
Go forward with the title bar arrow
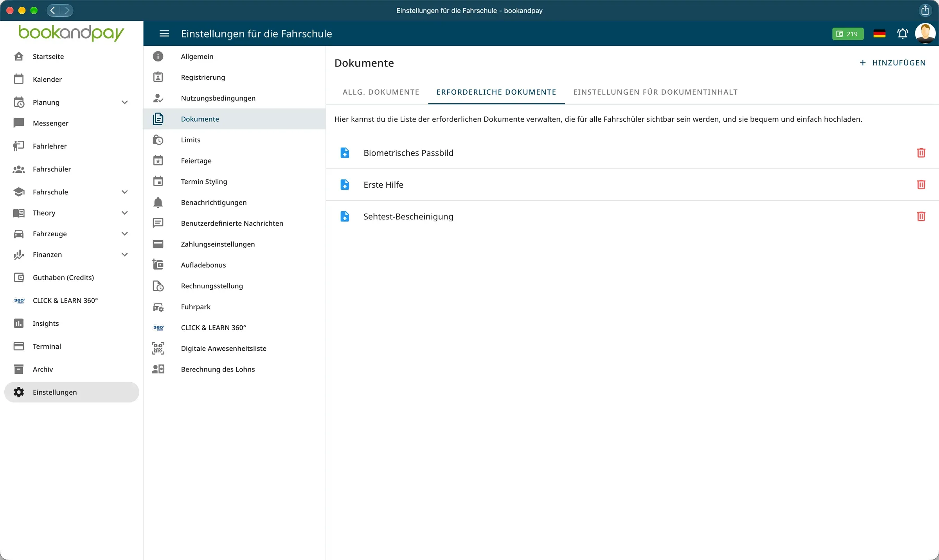67,10
